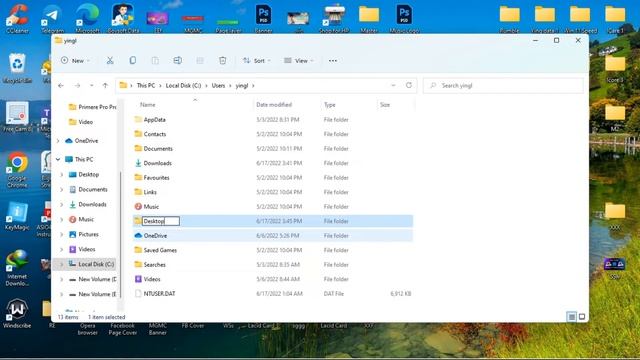This screenshot has height=360, width=640.
Task: Click the Rename icon in toolbar
Action: pos(178,60)
